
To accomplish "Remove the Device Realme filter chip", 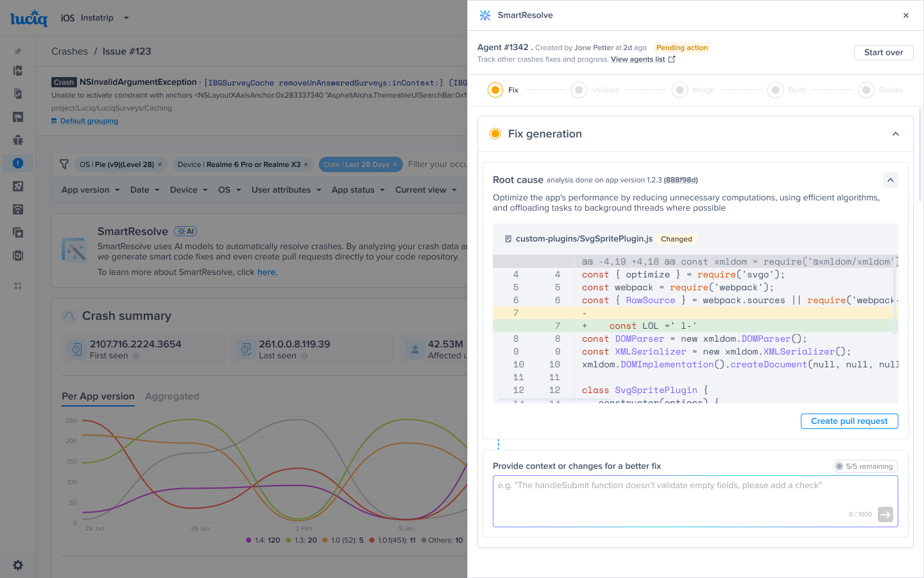I will click(306, 164).
